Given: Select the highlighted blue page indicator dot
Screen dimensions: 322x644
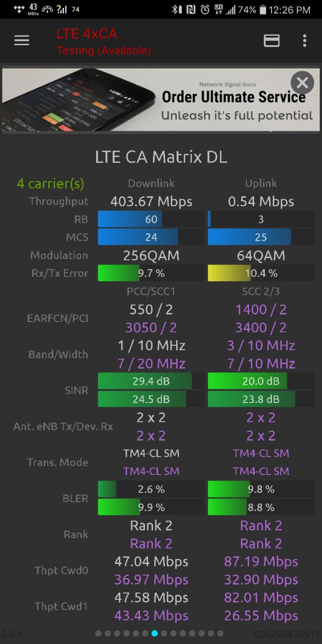Looking at the screenshot, I should pyautogui.click(x=154, y=633).
